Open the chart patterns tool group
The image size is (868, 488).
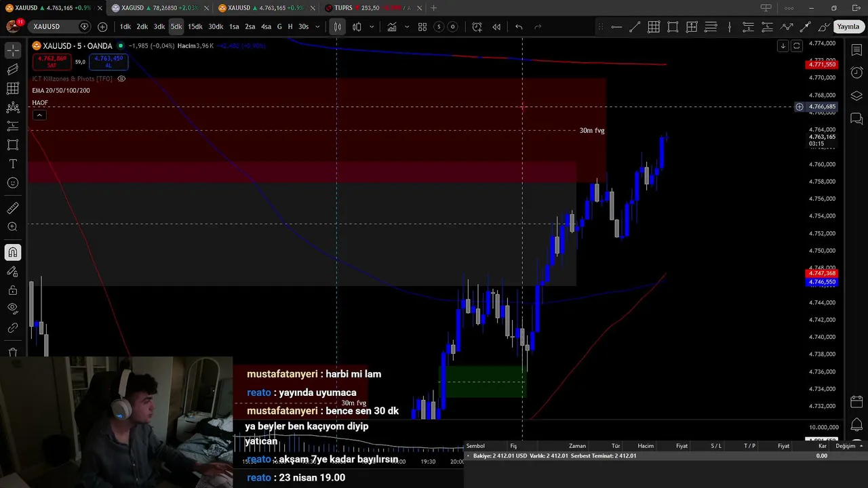(13, 107)
